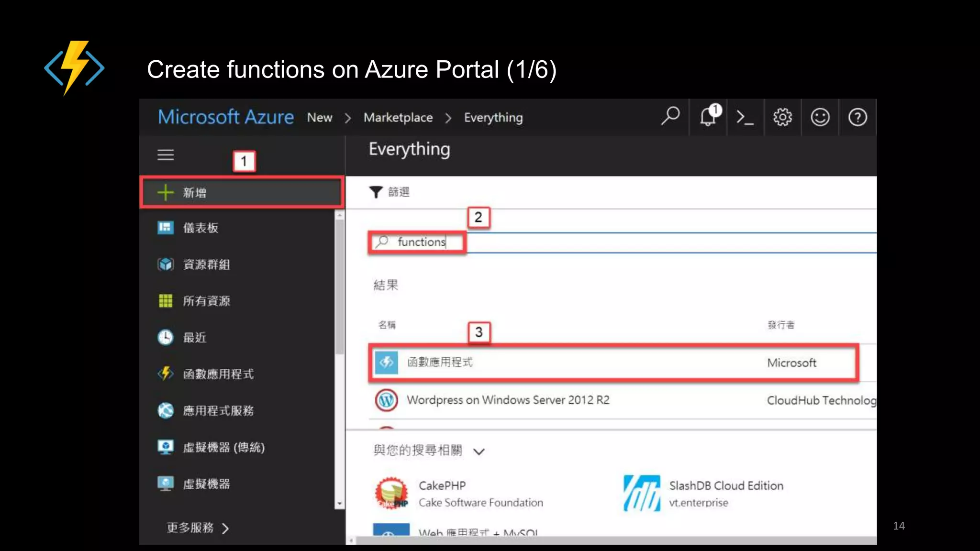The height and width of the screenshot is (551, 980).
Task: Click the WordPress logo icon
Action: [x=386, y=400]
